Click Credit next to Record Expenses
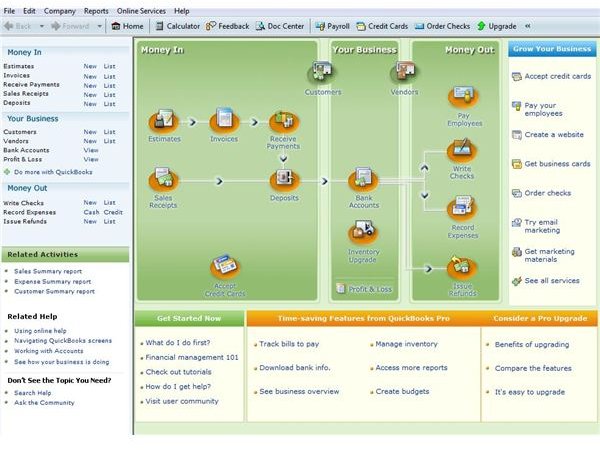The image size is (600, 450). [x=113, y=212]
